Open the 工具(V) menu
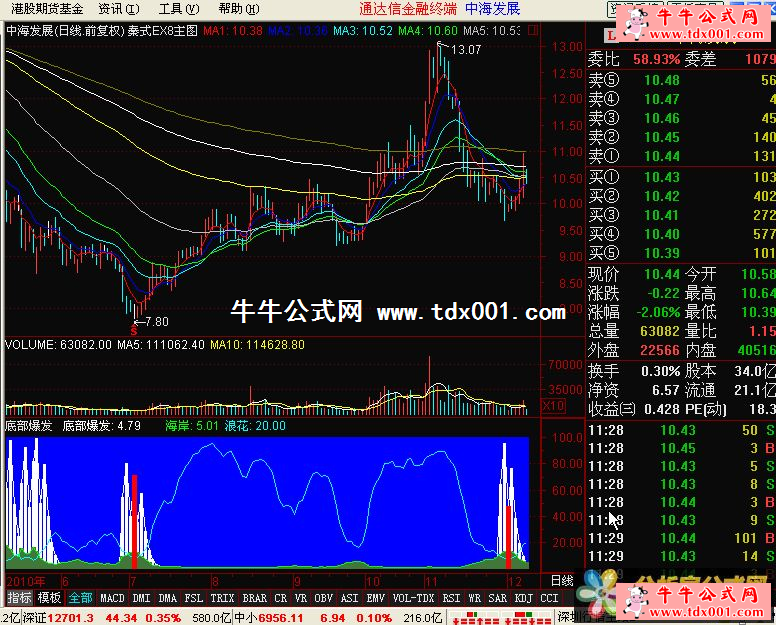This screenshot has height=625, width=776. (179, 8)
